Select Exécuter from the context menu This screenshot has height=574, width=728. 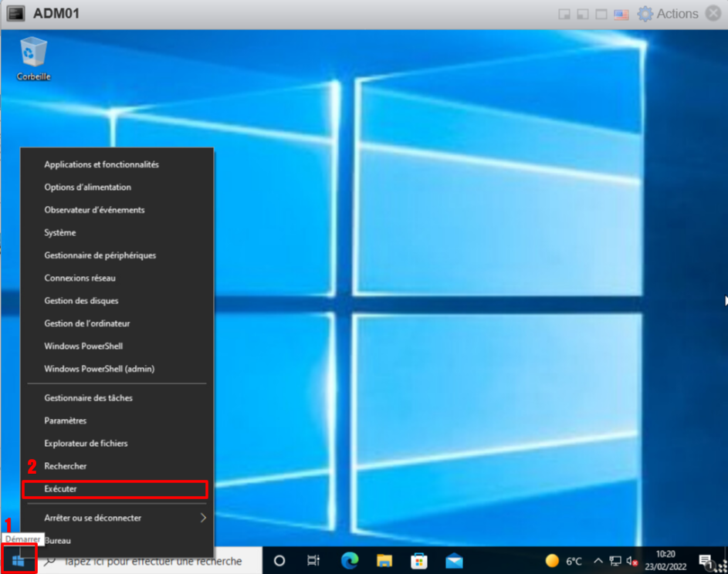coord(115,489)
